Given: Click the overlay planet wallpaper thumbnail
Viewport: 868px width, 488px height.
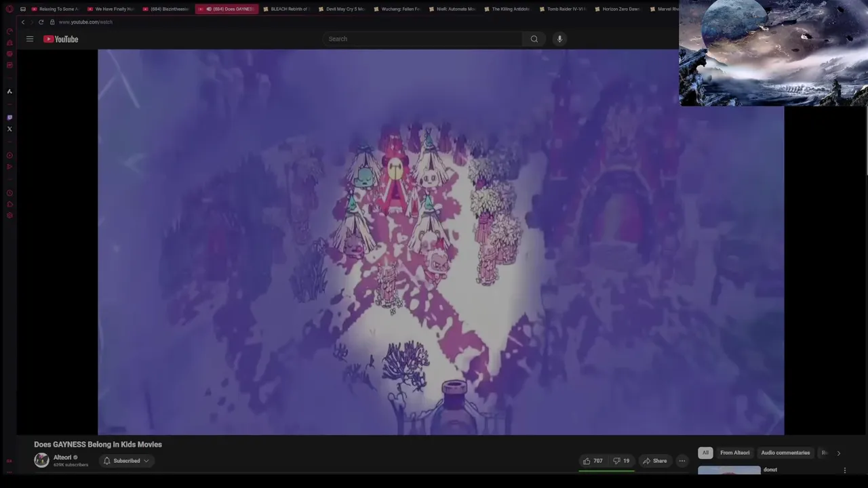Looking at the screenshot, I should coord(773,53).
